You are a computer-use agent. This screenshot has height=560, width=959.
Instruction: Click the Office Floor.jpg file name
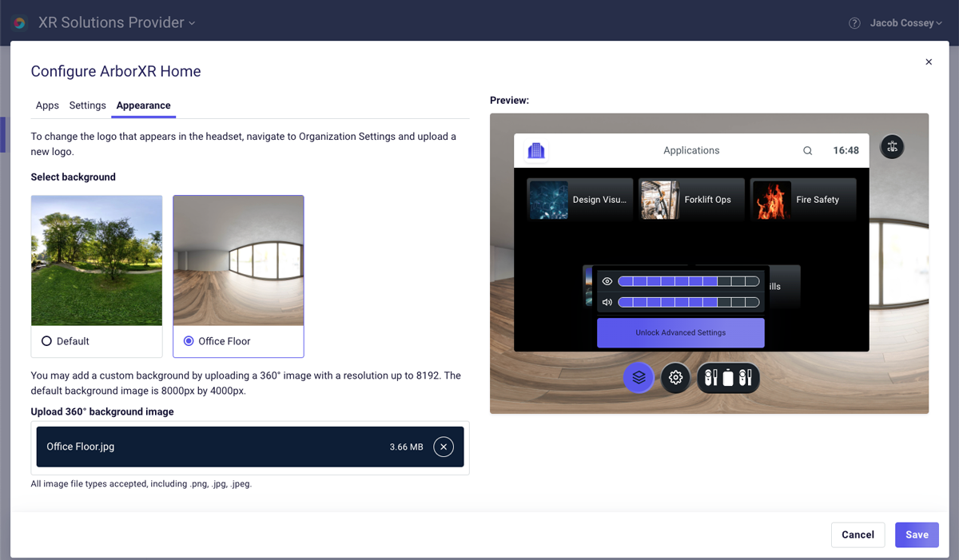point(81,447)
